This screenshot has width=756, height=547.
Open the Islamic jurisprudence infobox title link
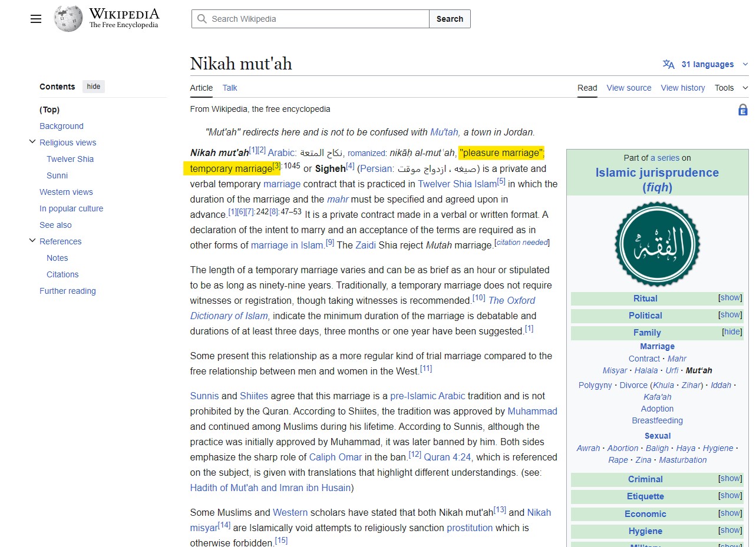pos(657,180)
